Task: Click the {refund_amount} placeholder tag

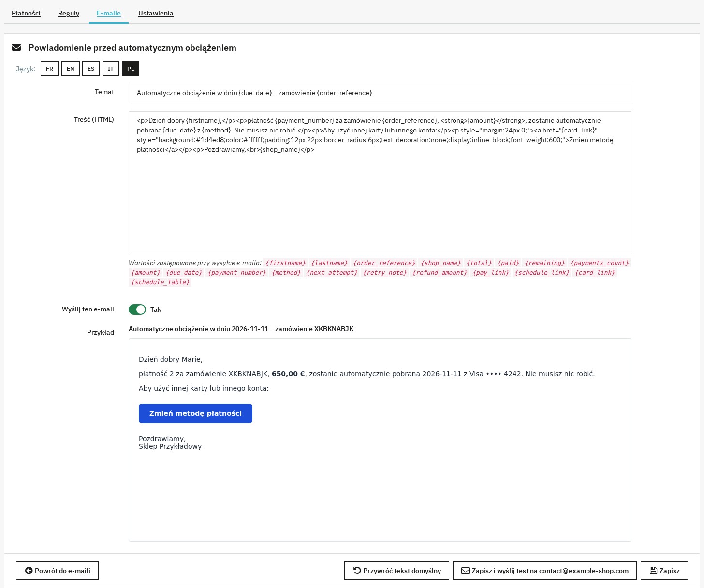Action: pyautogui.click(x=440, y=273)
